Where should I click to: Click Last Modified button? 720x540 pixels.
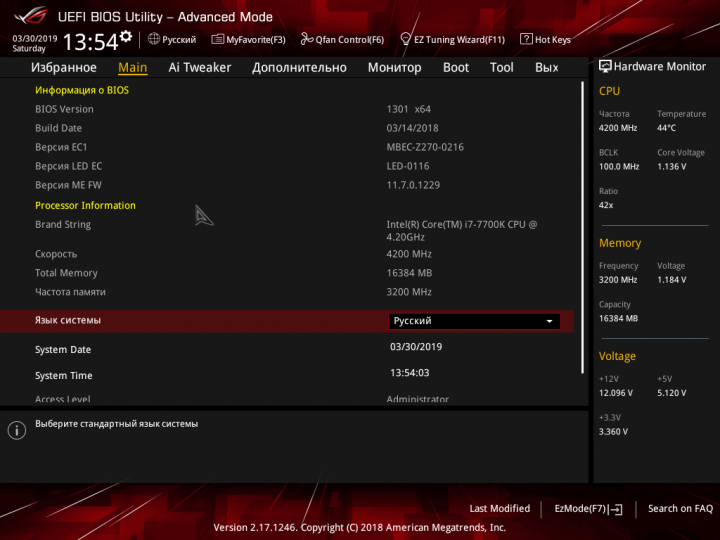tap(500, 508)
